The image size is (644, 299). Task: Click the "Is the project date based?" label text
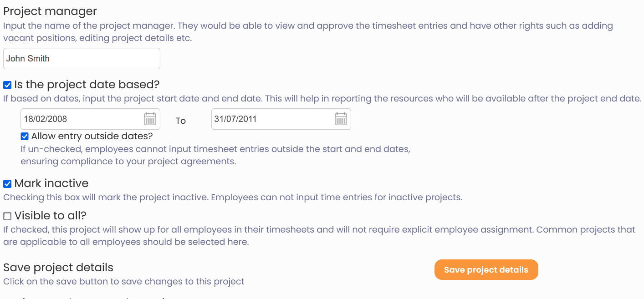pos(87,85)
